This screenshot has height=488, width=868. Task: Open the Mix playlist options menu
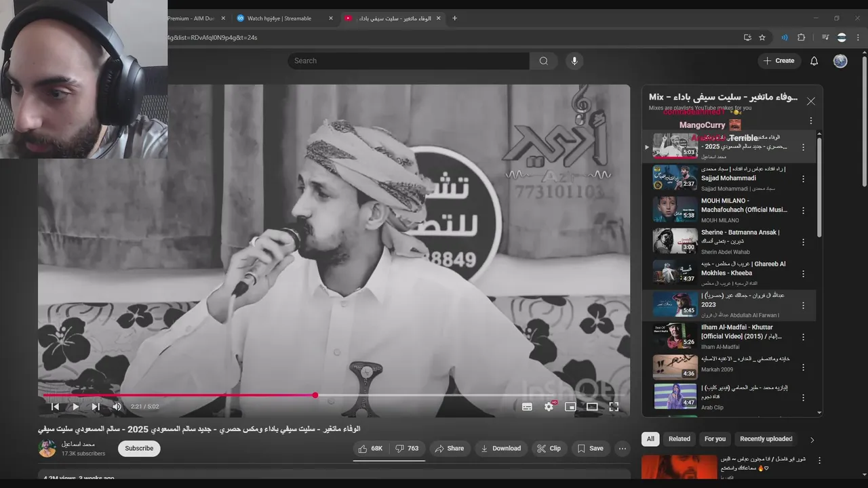pos(810,121)
